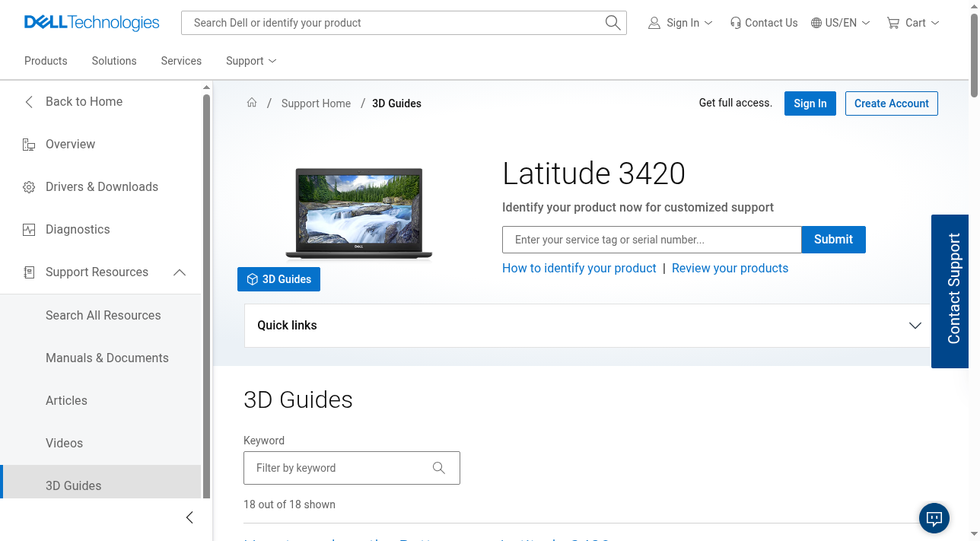
Task: Click the Latitude 3420 laptop image
Action: click(359, 215)
